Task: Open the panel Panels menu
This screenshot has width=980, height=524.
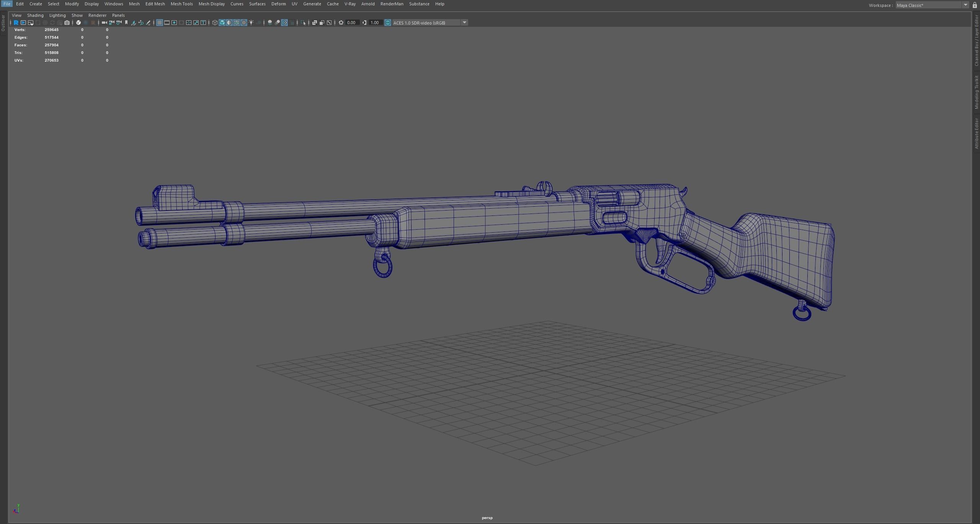Action: pyautogui.click(x=118, y=15)
